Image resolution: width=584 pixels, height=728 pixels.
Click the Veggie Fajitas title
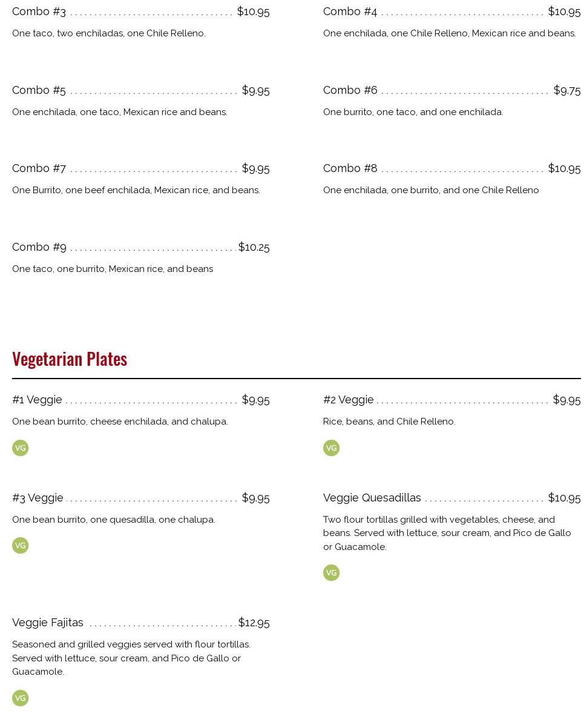click(x=48, y=623)
